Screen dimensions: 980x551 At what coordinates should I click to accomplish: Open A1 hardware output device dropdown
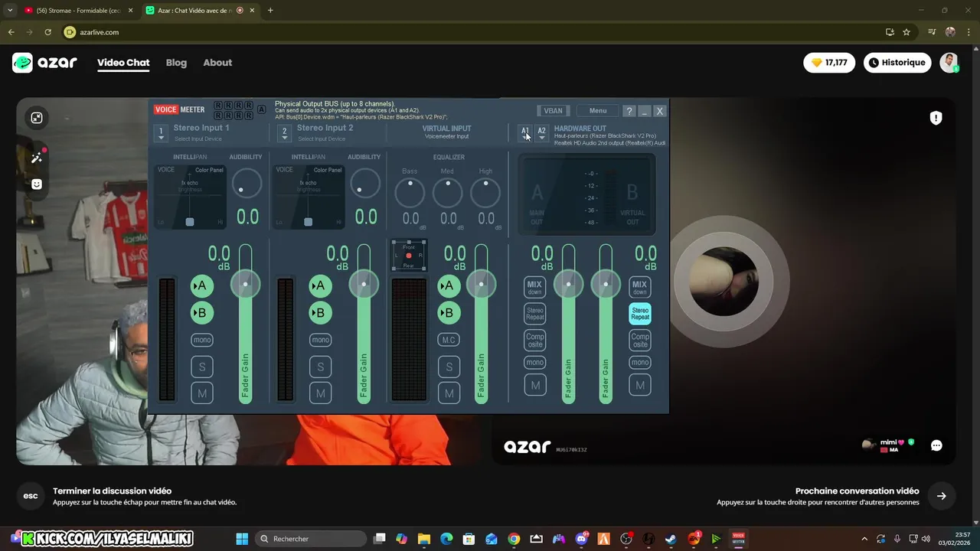click(x=525, y=133)
